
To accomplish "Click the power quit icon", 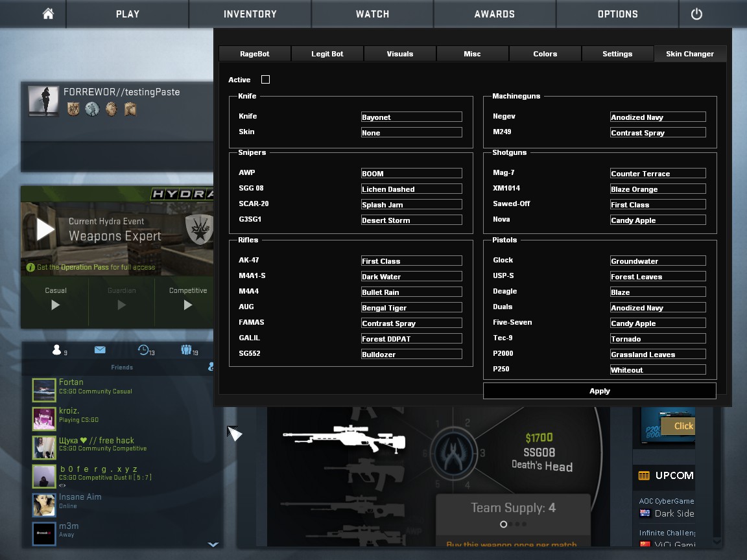I will (696, 14).
